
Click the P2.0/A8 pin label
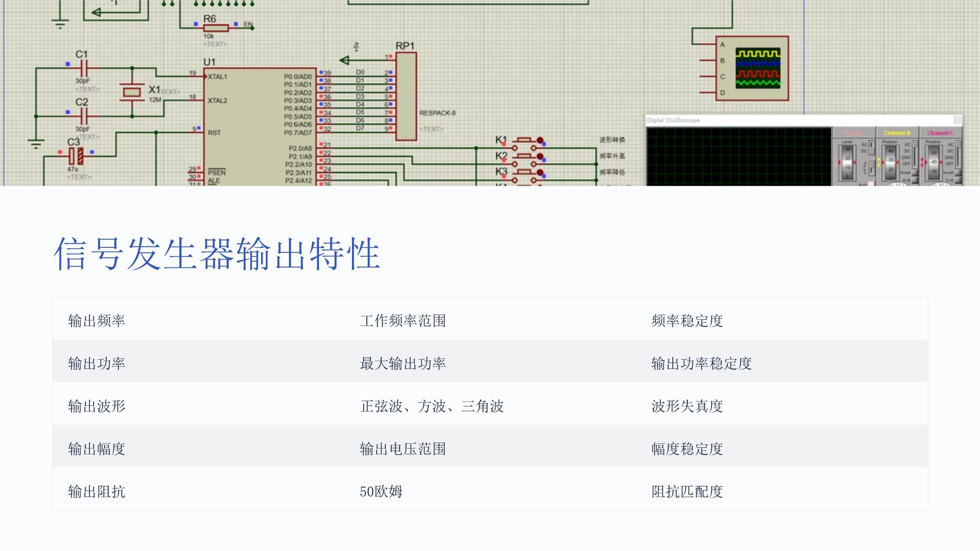pos(300,148)
